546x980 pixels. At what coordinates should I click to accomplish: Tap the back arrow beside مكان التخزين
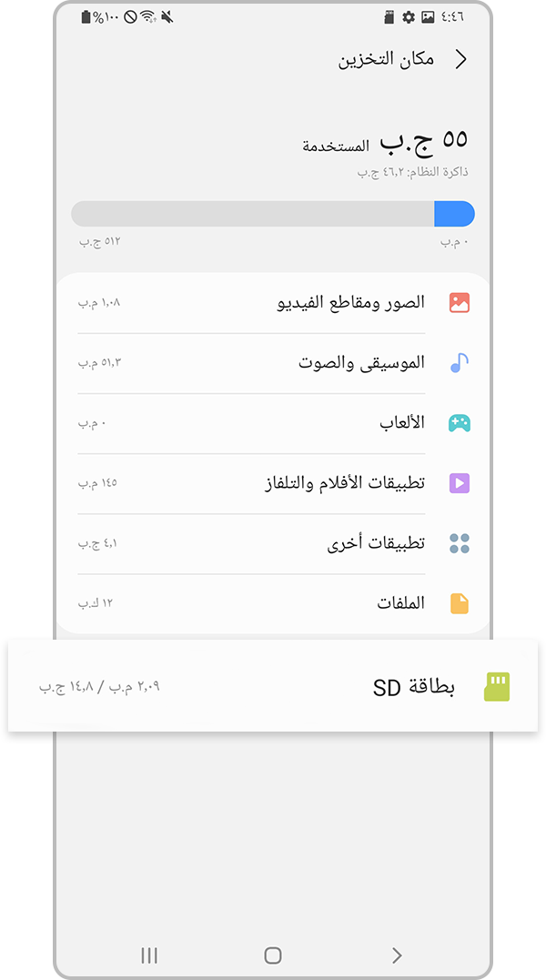click(460, 58)
